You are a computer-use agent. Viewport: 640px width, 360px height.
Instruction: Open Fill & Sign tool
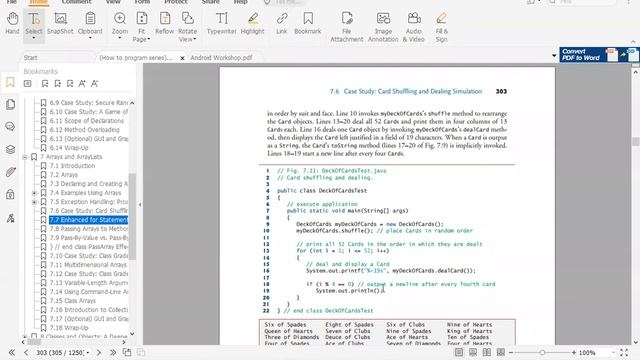coord(442,27)
